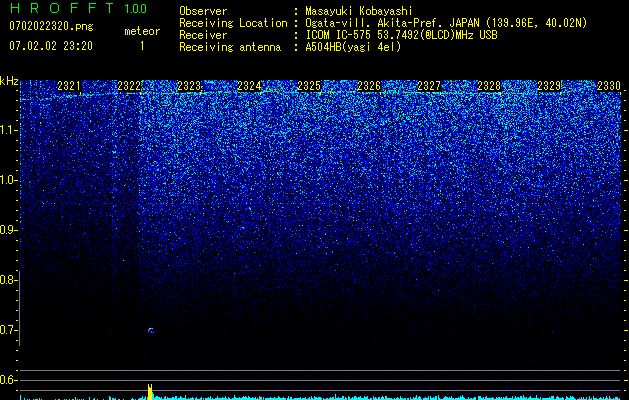Image resolution: width=629 pixels, height=400 pixels.
Task: Click the meteor count value 1
Action: pyautogui.click(x=142, y=46)
